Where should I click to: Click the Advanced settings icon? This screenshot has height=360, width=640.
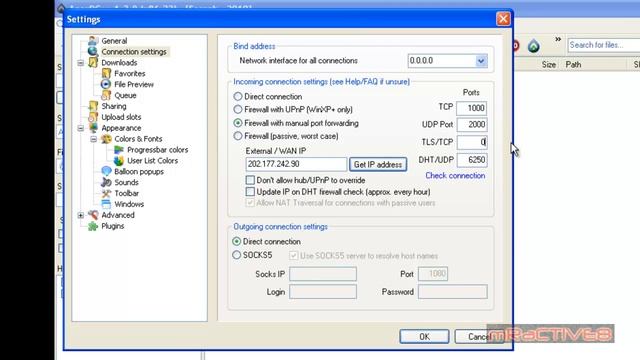(93, 215)
